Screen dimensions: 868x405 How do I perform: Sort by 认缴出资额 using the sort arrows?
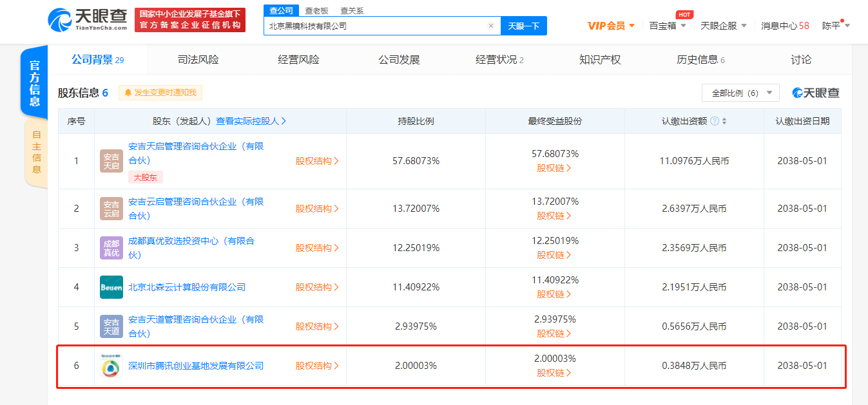tap(724, 121)
